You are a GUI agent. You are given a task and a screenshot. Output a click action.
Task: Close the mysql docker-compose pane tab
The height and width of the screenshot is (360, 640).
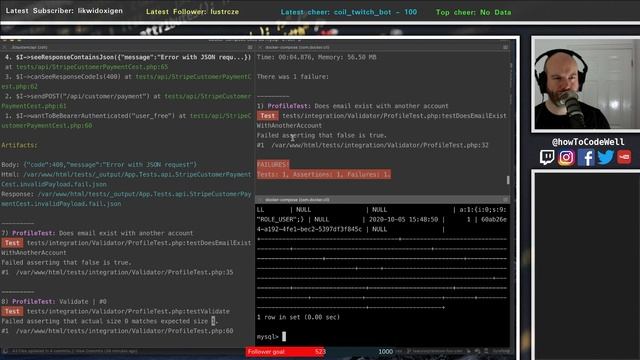pyautogui.click(x=260, y=200)
